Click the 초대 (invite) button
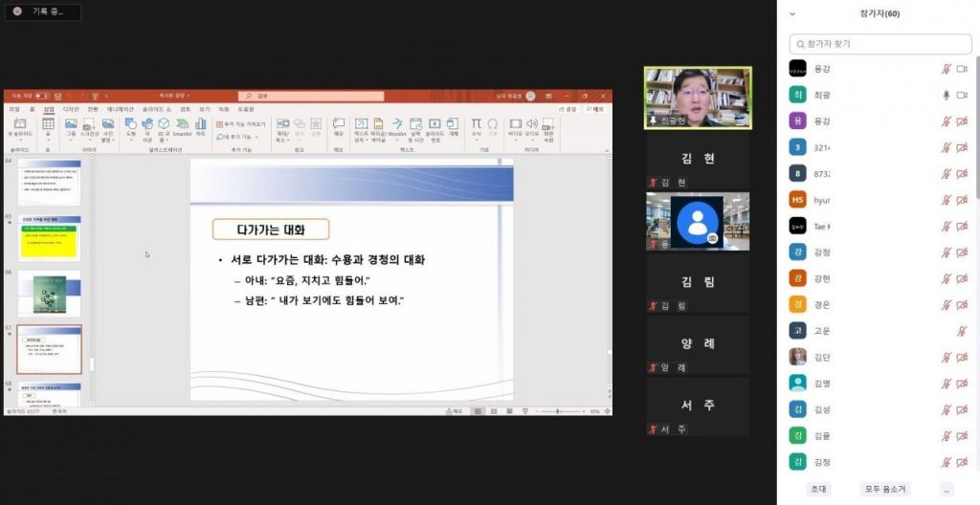Viewport: 980px width, 505px height. coord(818,489)
